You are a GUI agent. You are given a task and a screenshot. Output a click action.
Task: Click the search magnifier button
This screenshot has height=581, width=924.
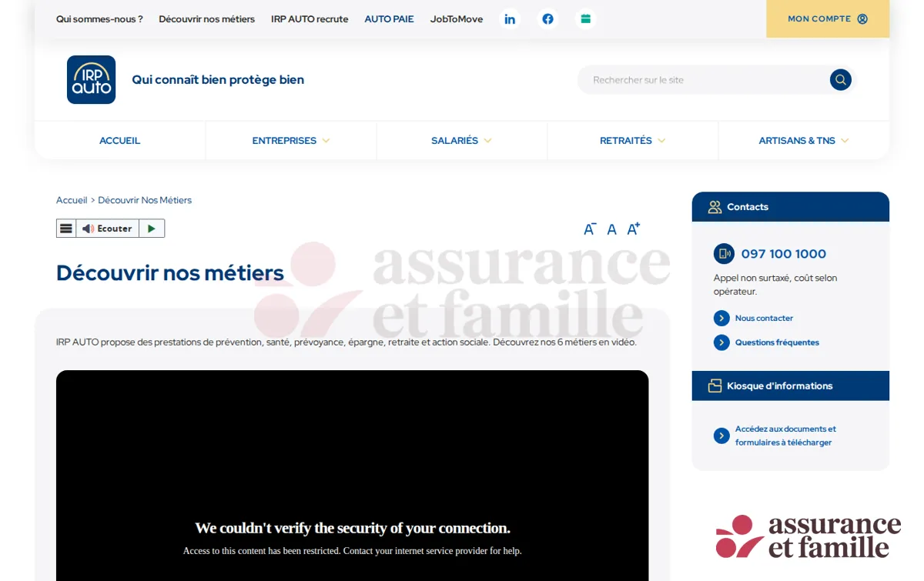pyautogui.click(x=840, y=80)
